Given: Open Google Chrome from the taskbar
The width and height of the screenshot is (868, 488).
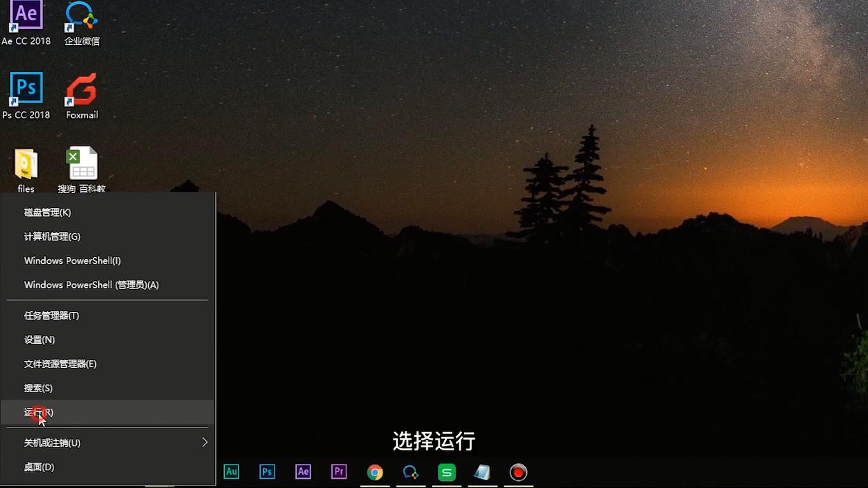Looking at the screenshot, I should tap(375, 472).
